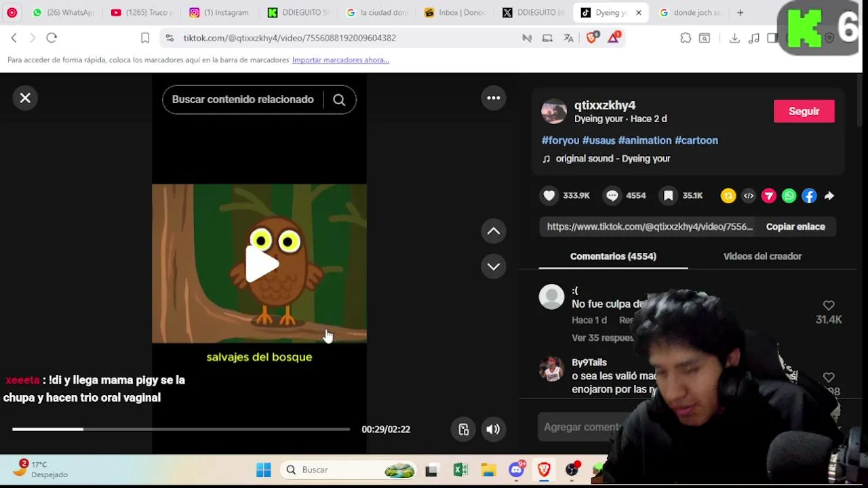Click the translate page icon

[568, 38]
